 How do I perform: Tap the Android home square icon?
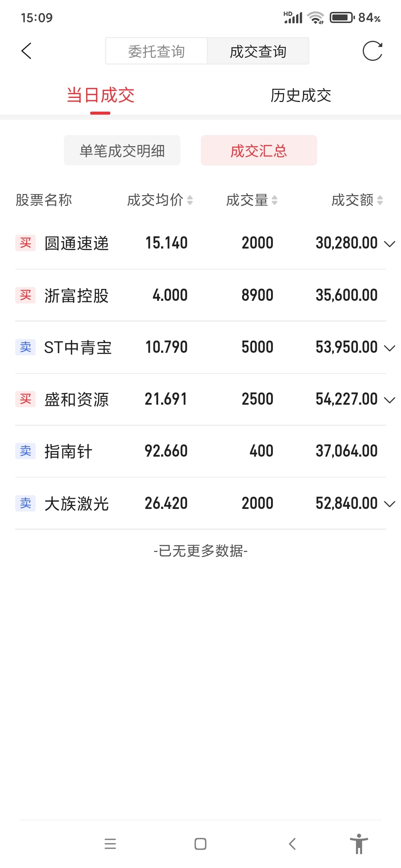[200, 844]
